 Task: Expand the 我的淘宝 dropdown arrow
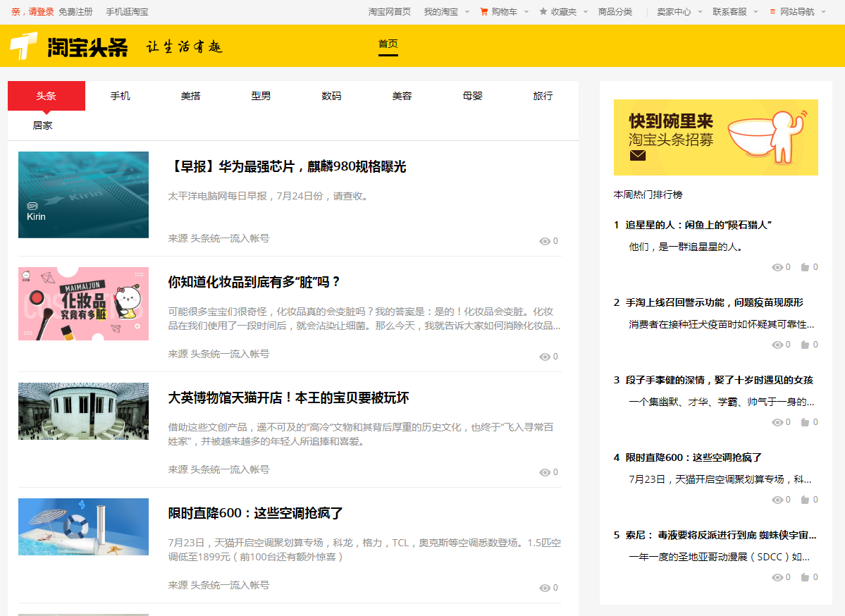point(467,12)
